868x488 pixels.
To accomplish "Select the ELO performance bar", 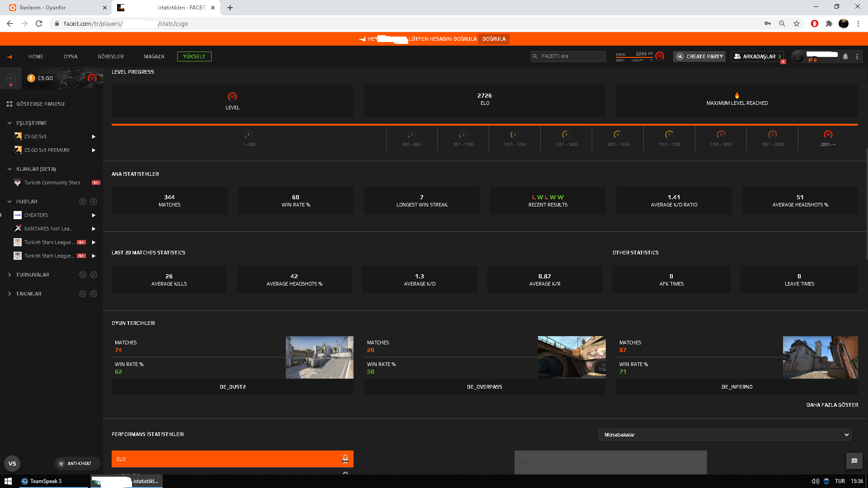I will tap(232, 459).
